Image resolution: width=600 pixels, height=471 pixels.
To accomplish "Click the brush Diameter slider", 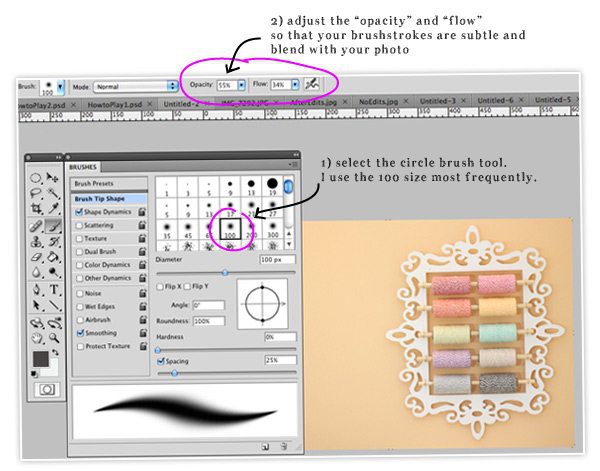I will tap(224, 272).
